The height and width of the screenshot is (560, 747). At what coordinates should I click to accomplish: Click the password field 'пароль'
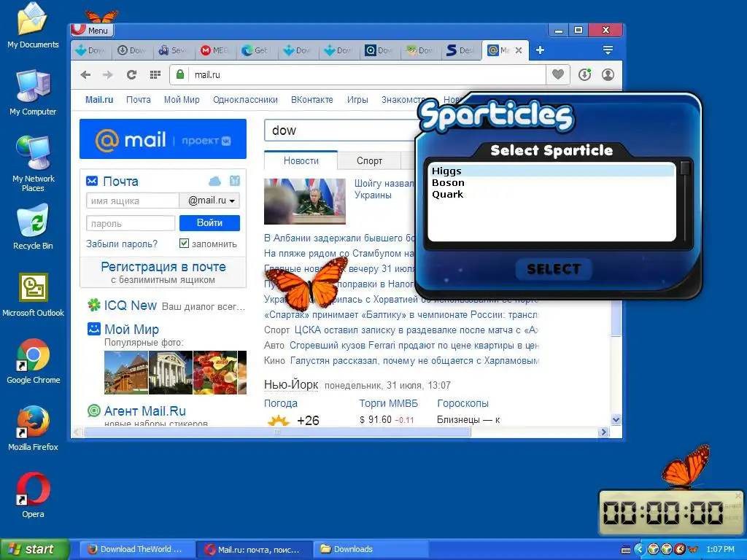[131, 223]
